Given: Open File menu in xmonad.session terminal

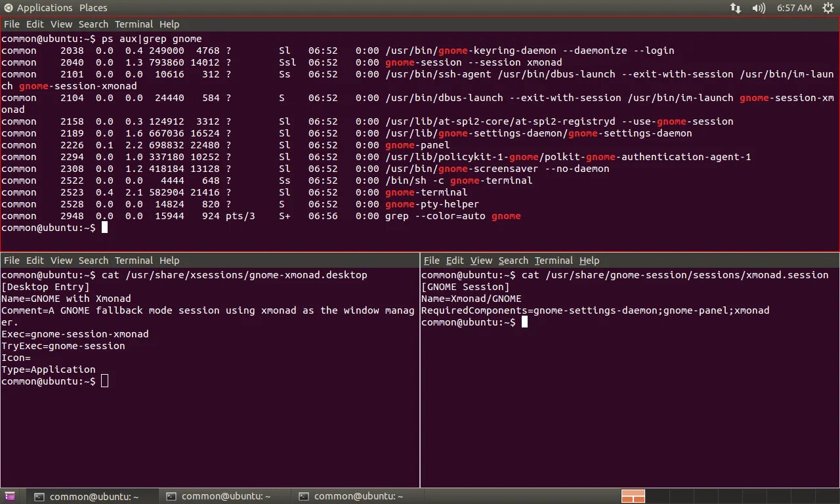Looking at the screenshot, I should (432, 261).
